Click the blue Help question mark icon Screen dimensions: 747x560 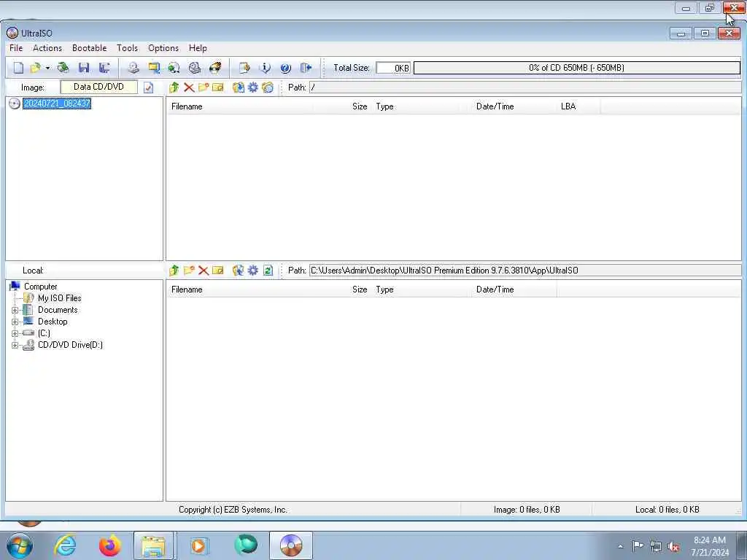(285, 68)
